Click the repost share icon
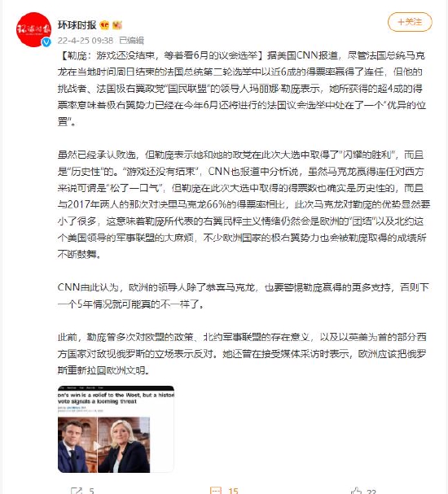The width and height of the screenshot is (448, 494). [77, 491]
